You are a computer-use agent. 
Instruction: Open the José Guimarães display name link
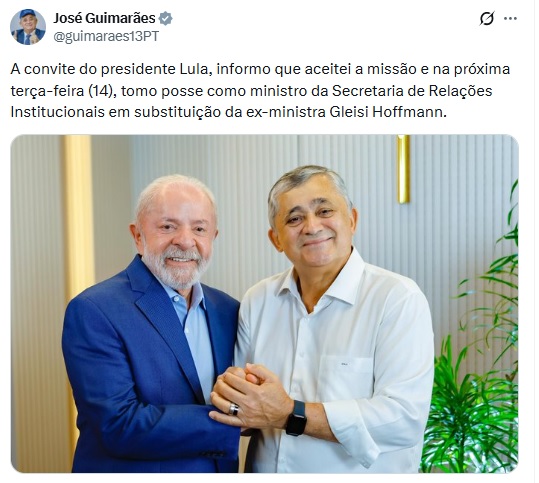coord(104,18)
